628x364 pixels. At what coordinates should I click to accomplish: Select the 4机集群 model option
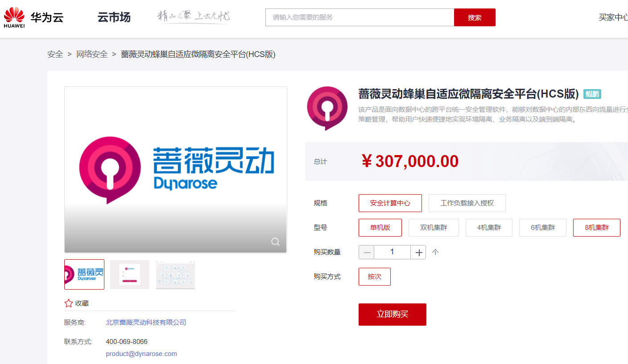tap(489, 228)
